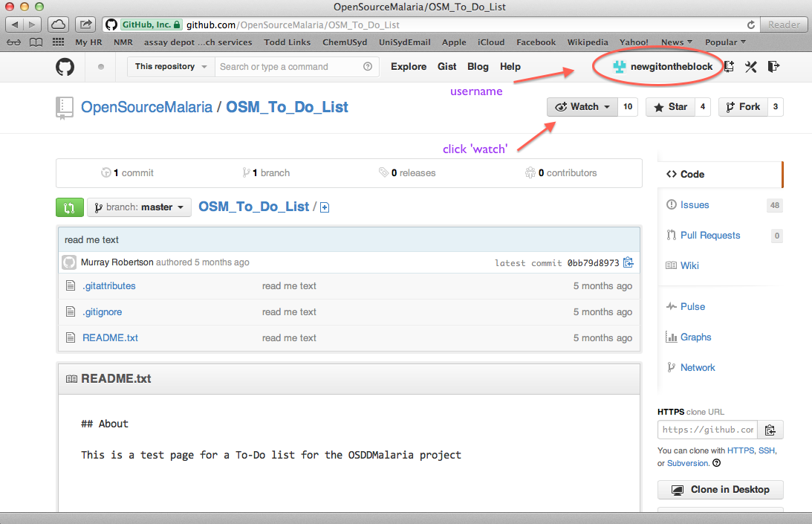Copy the latest commit SHA to clipboard
This screenshot has height=524, width=812.
point(629,262)
